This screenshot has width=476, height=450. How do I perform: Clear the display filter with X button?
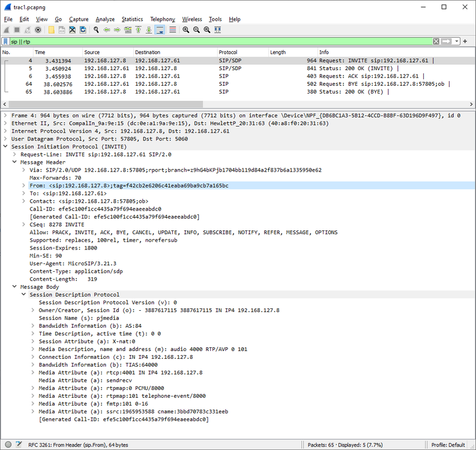tap(435, 41)
